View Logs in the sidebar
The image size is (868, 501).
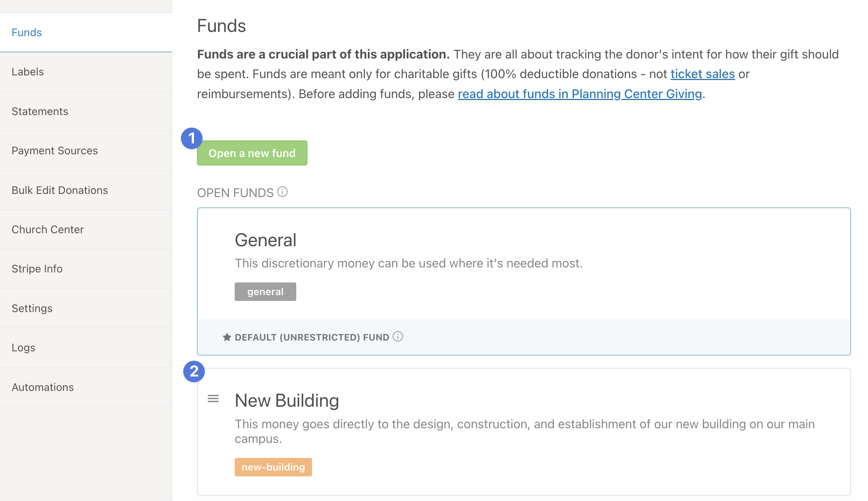[86, 348]
